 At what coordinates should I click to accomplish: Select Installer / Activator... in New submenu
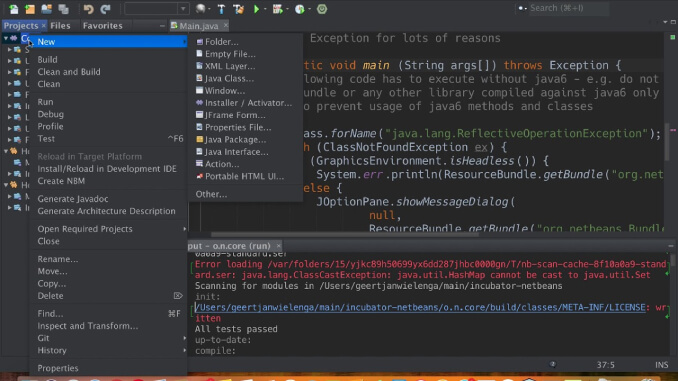[245, 103]
